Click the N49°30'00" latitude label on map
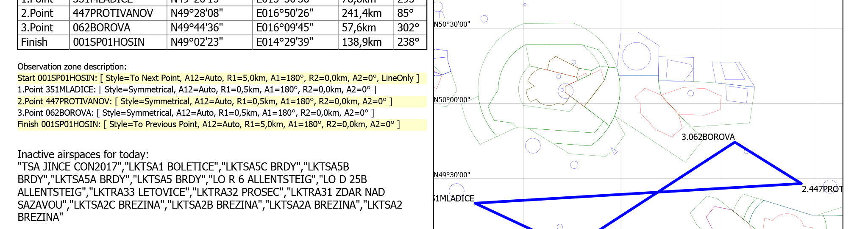 point(452,175)
